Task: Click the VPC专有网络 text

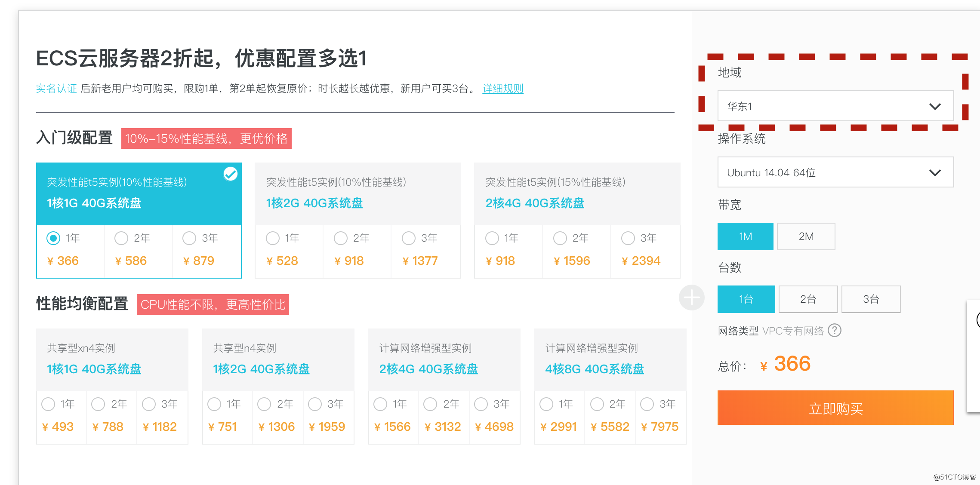Action: [793, 331]
